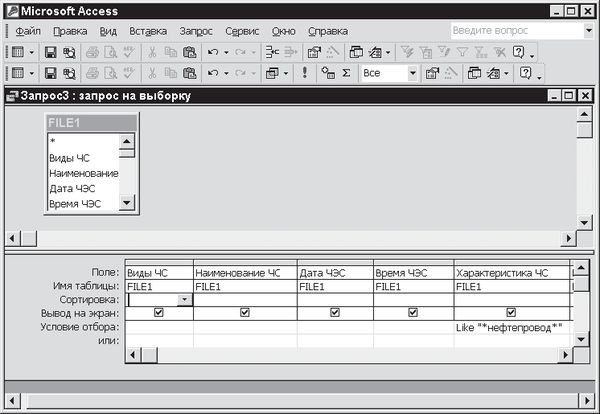The height and width of the screenshot is (414, 600).
Task: Open the Сервис menu
Action: pos(242,31)
